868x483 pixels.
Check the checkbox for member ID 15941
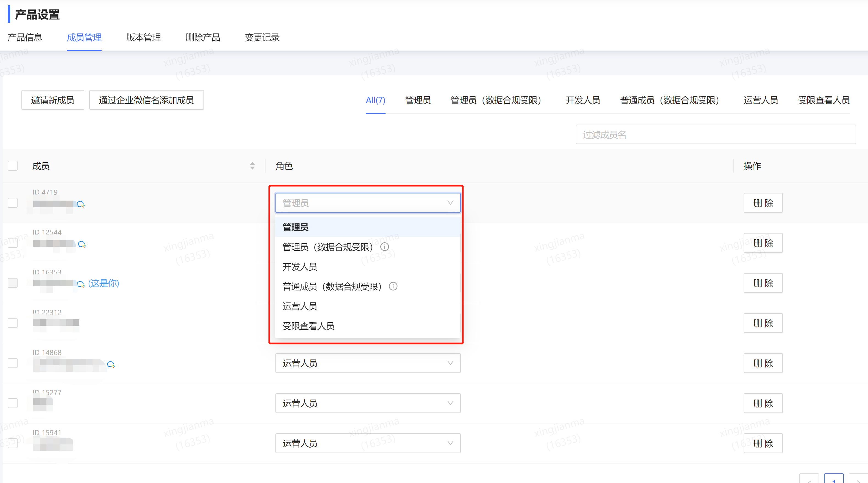coord(13,443)
